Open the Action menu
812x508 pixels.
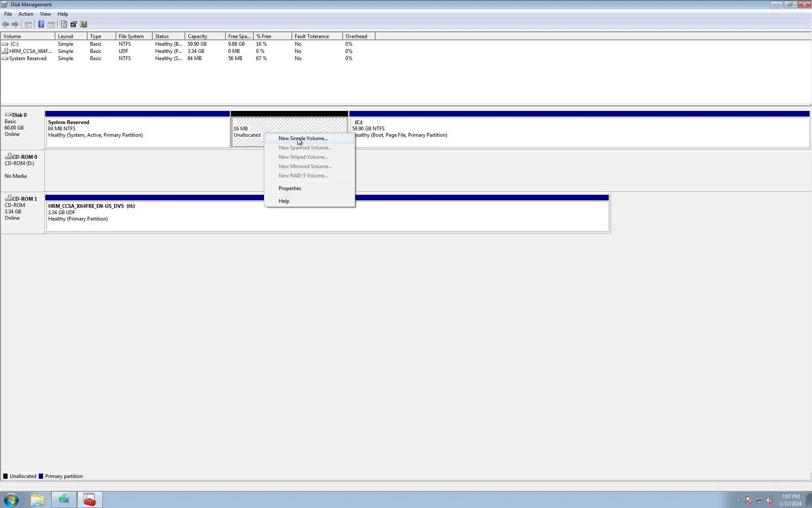[26, 14]
